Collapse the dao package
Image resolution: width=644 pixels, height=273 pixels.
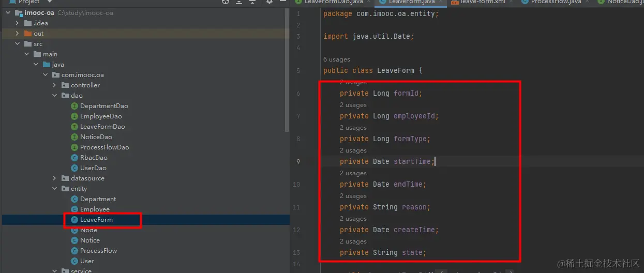(55, 96)
